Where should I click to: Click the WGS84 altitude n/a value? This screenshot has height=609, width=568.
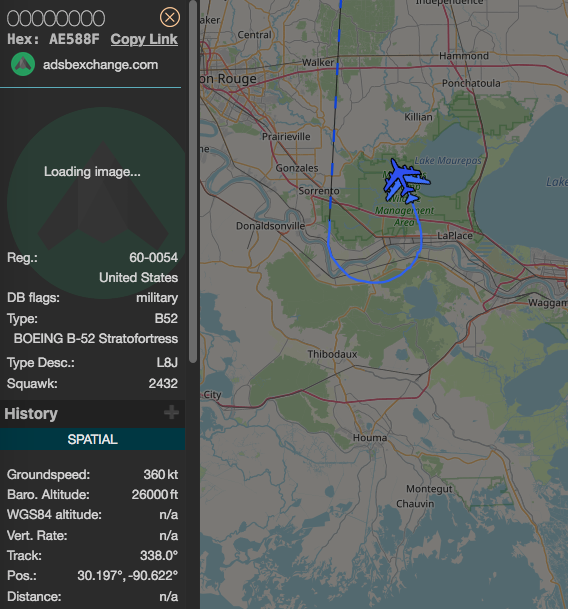(169, 515)
